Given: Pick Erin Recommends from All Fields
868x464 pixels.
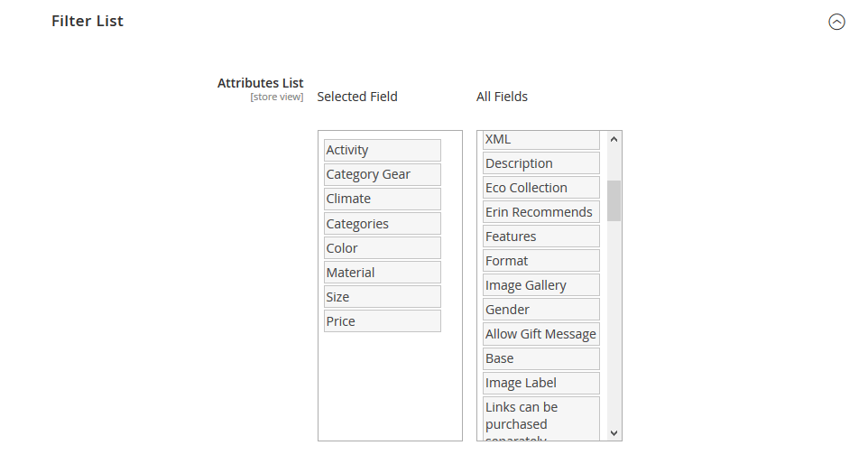Looking at the screenshot, I should [x=541, y=212].
